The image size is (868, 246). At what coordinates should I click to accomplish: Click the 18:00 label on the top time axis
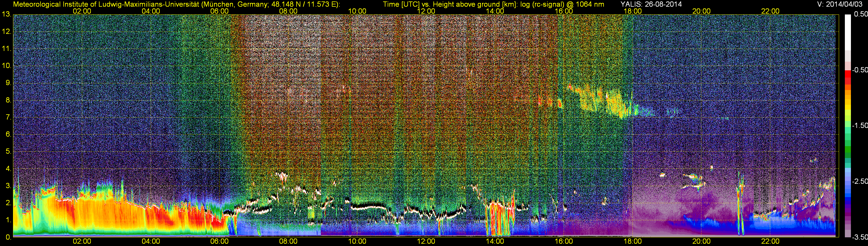(x=632, y=11)
